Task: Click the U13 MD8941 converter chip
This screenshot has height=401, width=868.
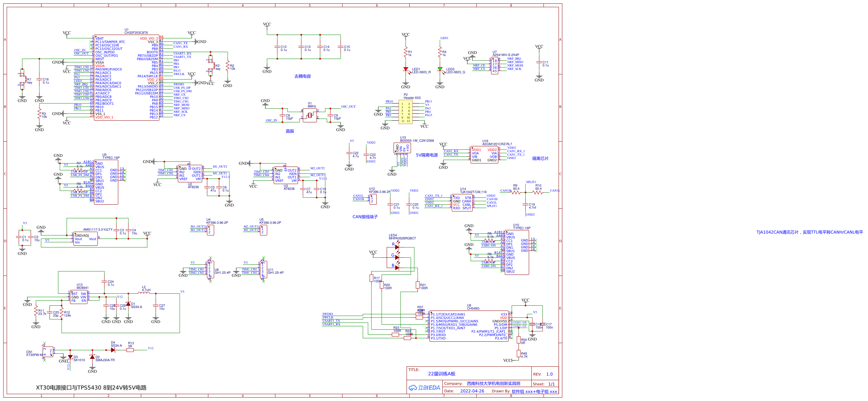Action: click(79, 297)
